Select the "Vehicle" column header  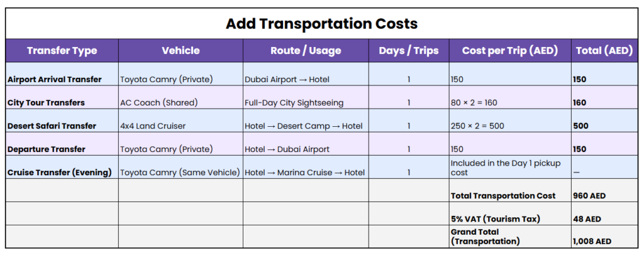[x=180, y=51]
